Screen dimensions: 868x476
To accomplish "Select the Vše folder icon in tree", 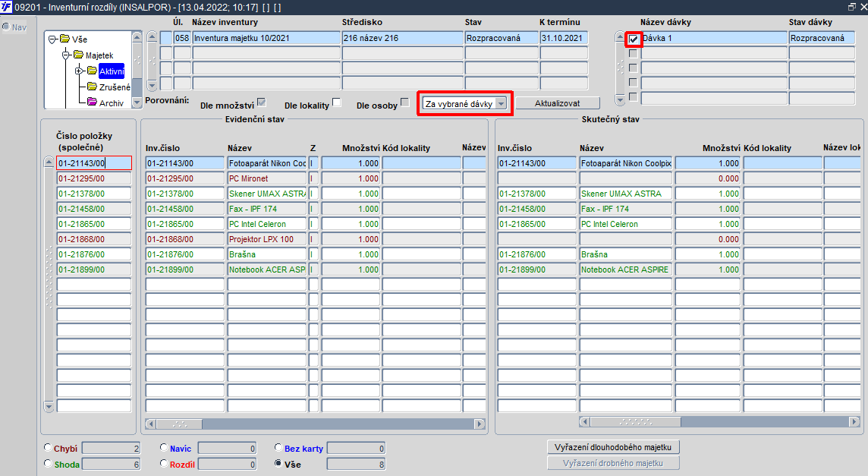I will click(64, 39).
